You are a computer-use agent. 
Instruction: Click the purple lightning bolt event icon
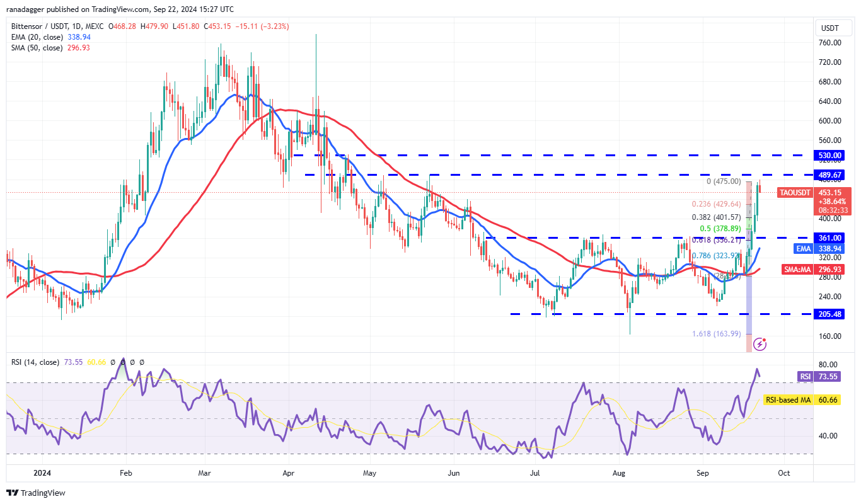click(761, 344)
